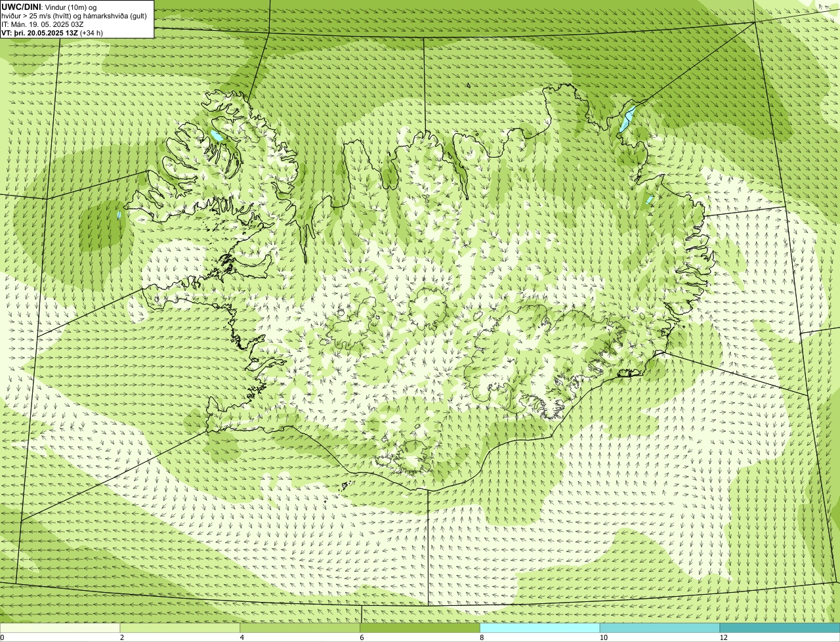Select the 2–4 m/s light green legend segment
Screen dimensions: 840x642
(x=180, y=628)
